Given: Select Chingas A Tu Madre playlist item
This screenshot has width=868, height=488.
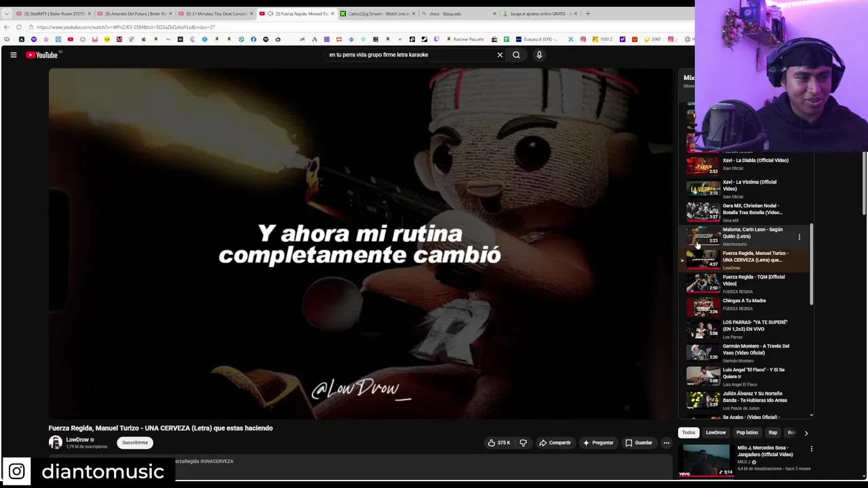Looking at the screenshot, I should tap(745, 305).
